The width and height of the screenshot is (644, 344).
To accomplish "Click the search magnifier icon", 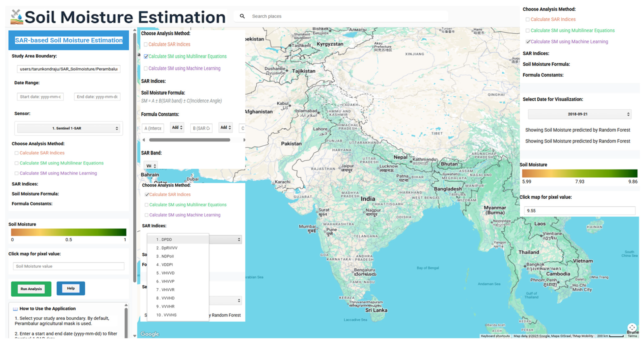I will click(x=242, y=16).
